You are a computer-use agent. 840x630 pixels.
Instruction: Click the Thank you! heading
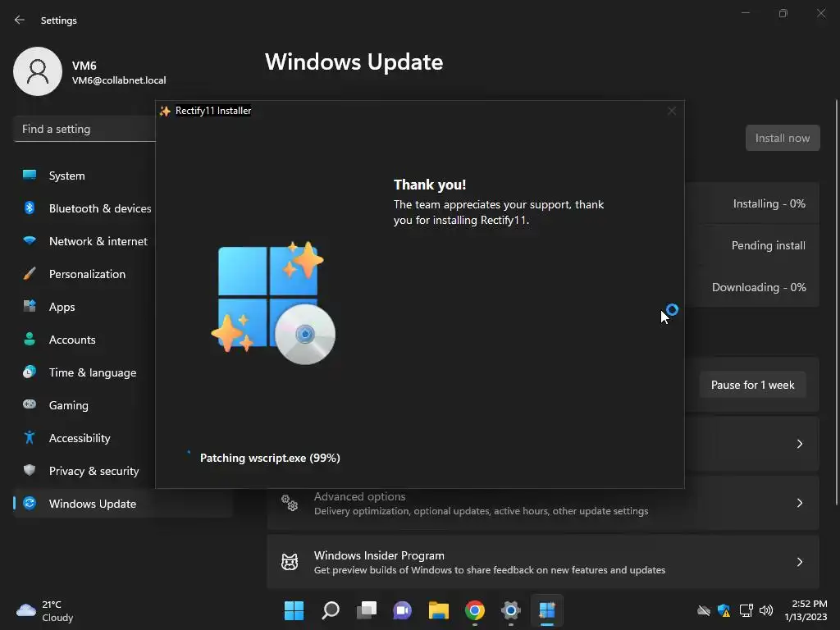pos(430,185)
